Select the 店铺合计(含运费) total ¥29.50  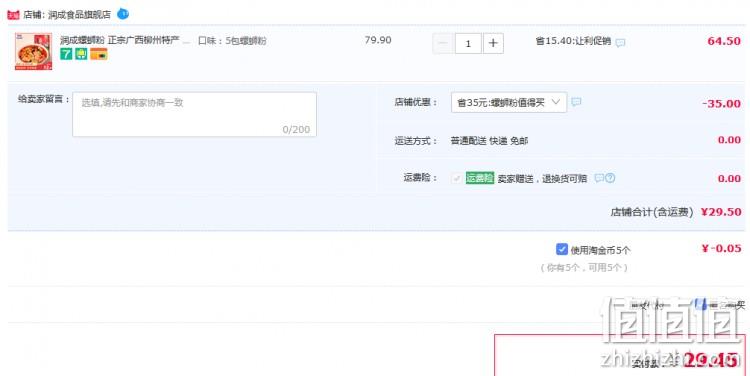pyautogui.click(x=676, y=212)
